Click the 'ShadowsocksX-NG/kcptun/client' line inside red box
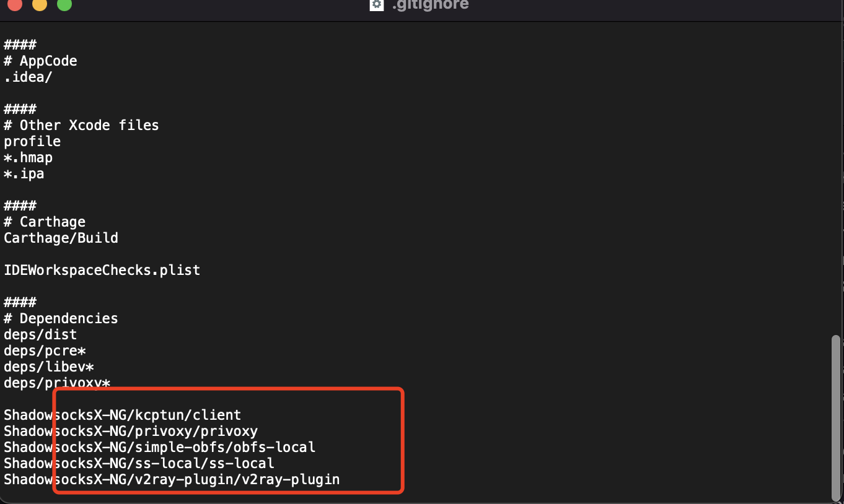Screen dimensions: 844x504 point(123,415)
